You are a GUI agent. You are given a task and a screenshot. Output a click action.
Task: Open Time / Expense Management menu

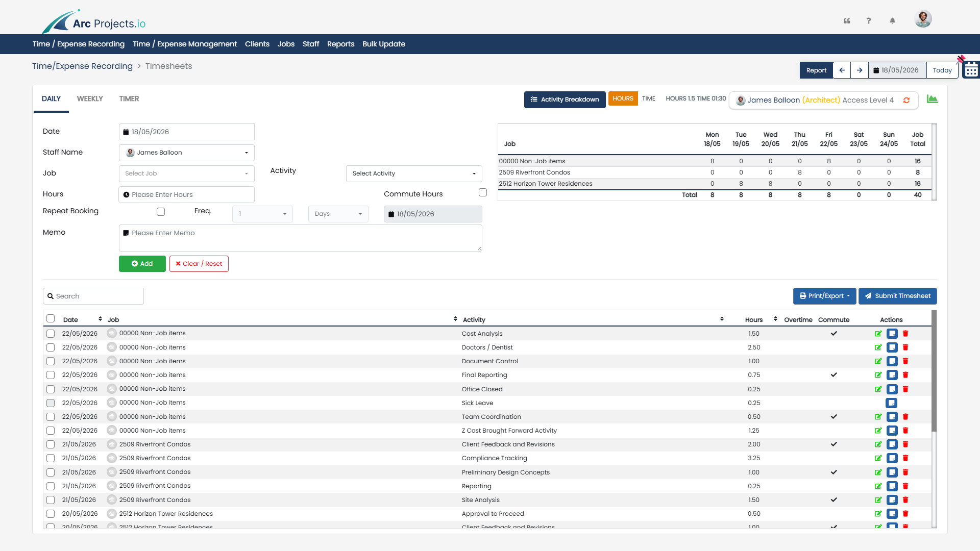coord(185,44)
